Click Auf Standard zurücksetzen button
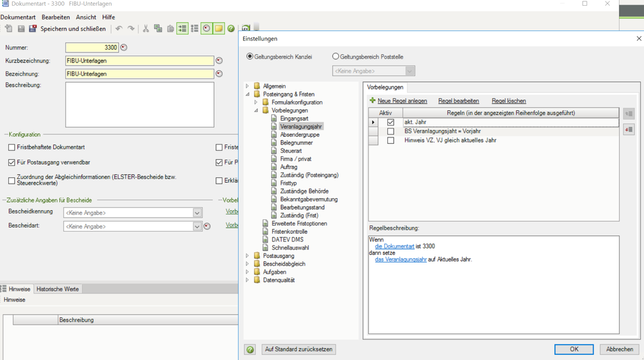The image size is (644, 360). pos(298,349)
